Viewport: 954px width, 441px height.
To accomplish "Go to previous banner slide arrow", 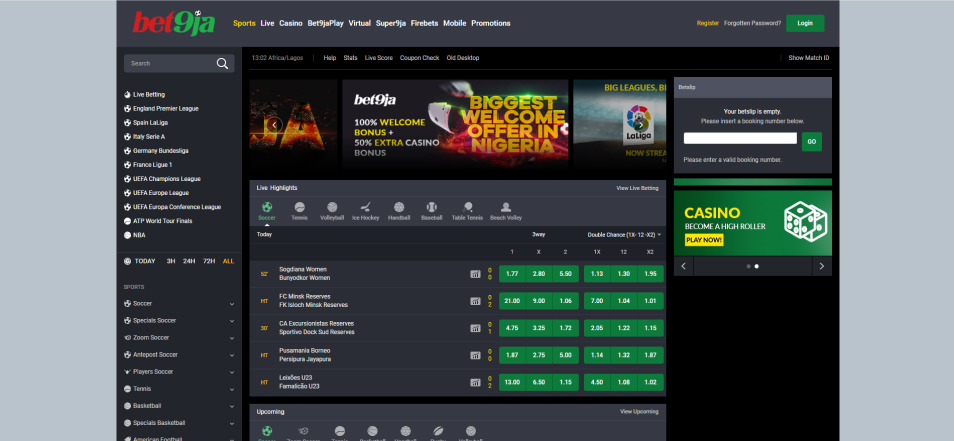I will 274,125.
